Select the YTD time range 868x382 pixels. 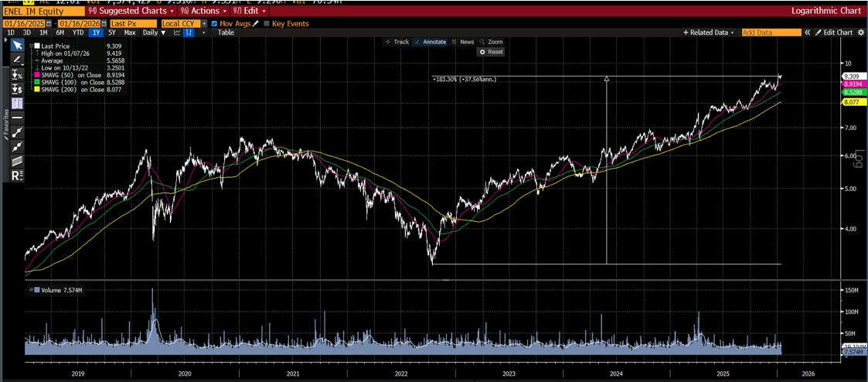[x=79, y=32]
